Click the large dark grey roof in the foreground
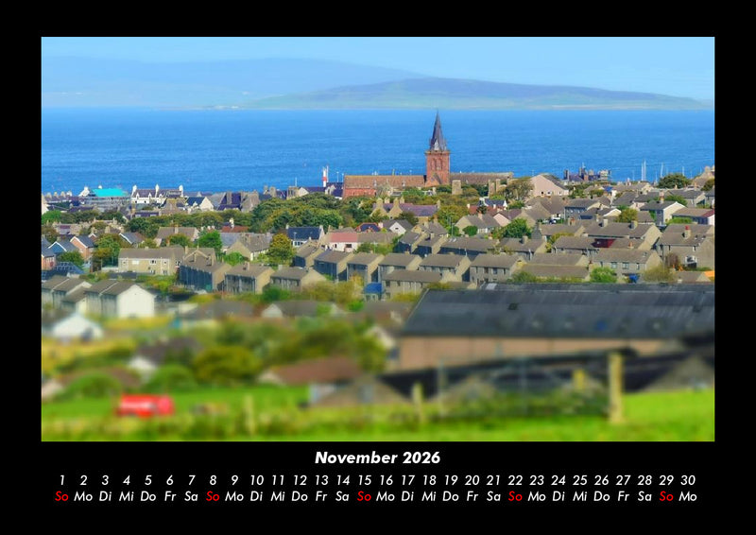Viewport: 756px width, 535px height. 558,314
